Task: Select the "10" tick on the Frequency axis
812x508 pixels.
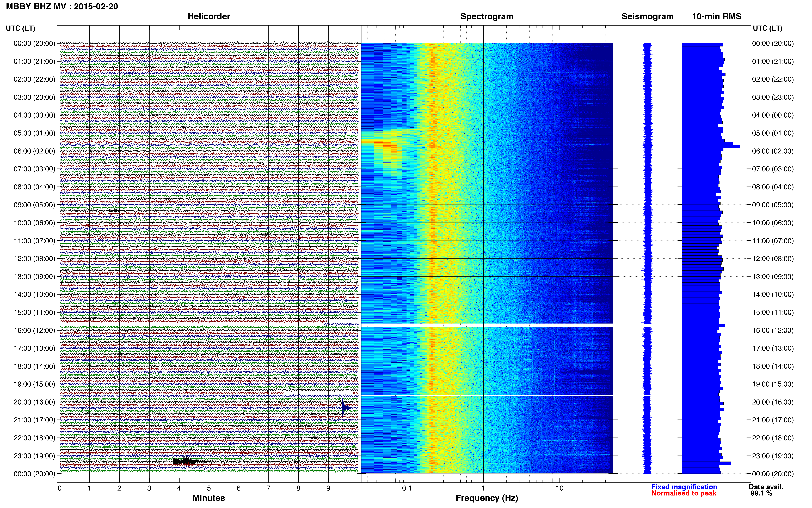Action: (x=559, y=488)
